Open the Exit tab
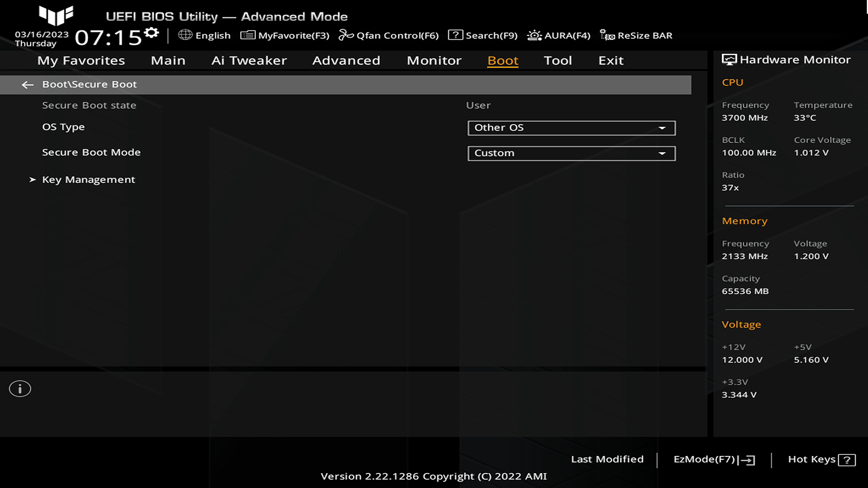 [x=611, y=61]
